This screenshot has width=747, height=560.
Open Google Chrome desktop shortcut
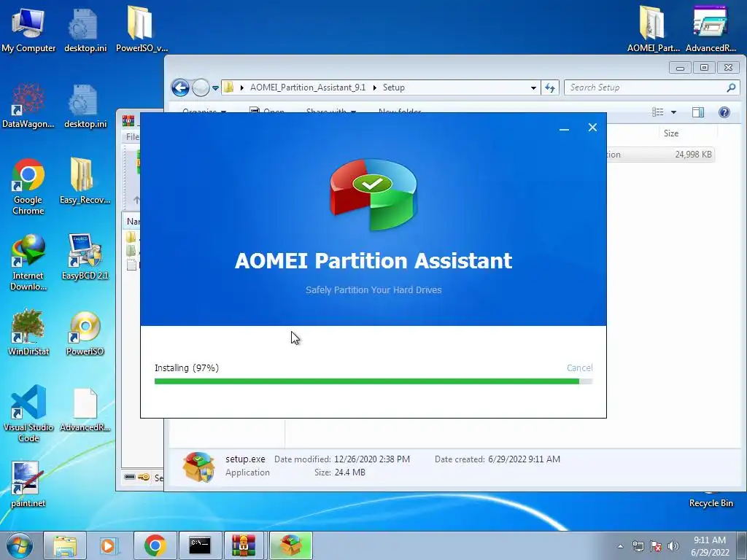coord(28,187)
